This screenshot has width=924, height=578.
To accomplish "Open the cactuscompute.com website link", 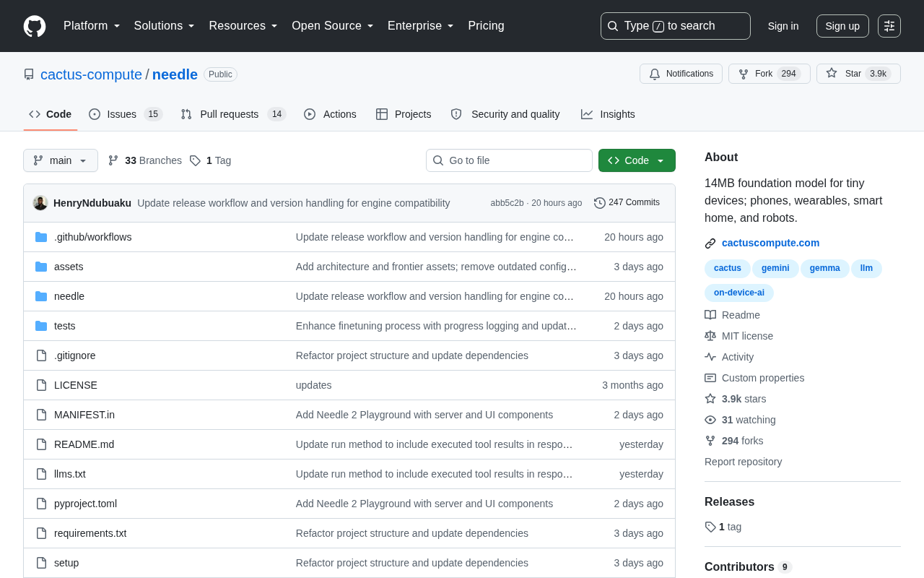I will (770, 243).
